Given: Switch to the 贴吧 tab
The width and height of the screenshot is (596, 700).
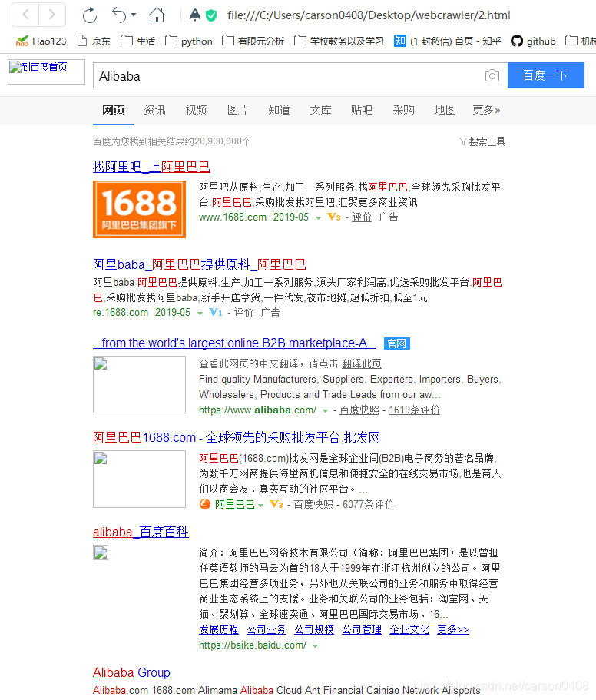Looking at the screenshot, I should coord(362,111).
